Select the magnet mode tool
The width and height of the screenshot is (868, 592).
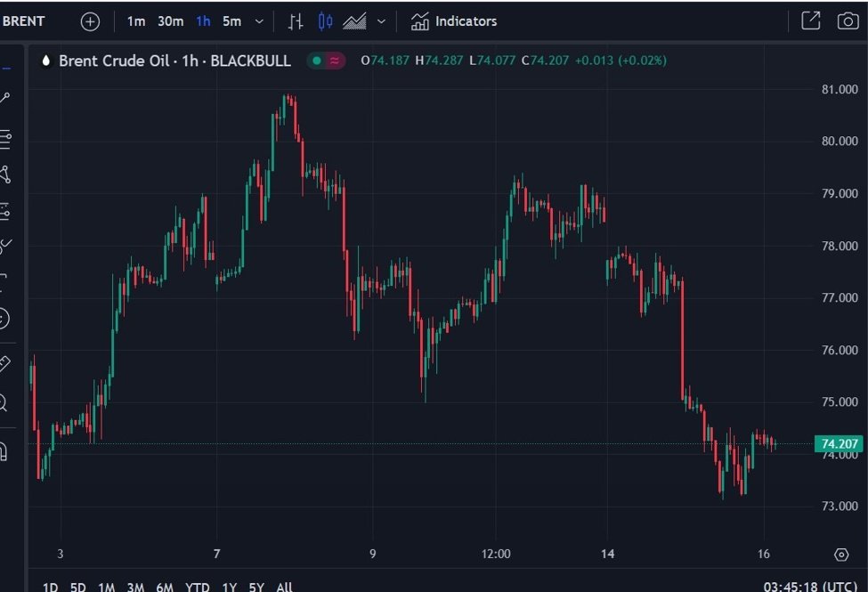(x=5, y=451)
